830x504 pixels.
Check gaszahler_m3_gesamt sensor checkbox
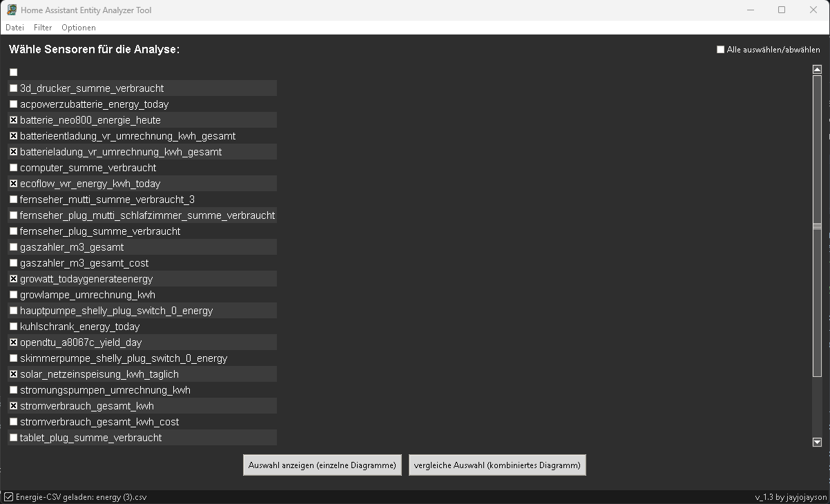(x=13, y=247)
